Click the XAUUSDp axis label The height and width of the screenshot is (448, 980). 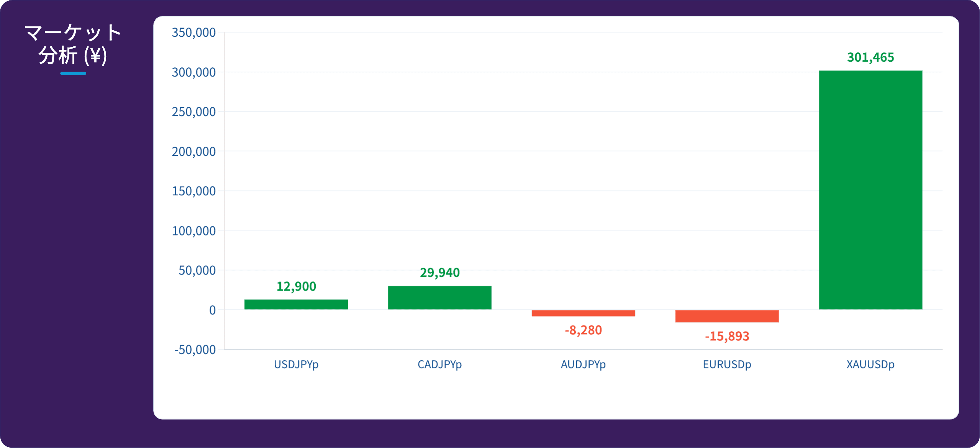coord(870,365)
